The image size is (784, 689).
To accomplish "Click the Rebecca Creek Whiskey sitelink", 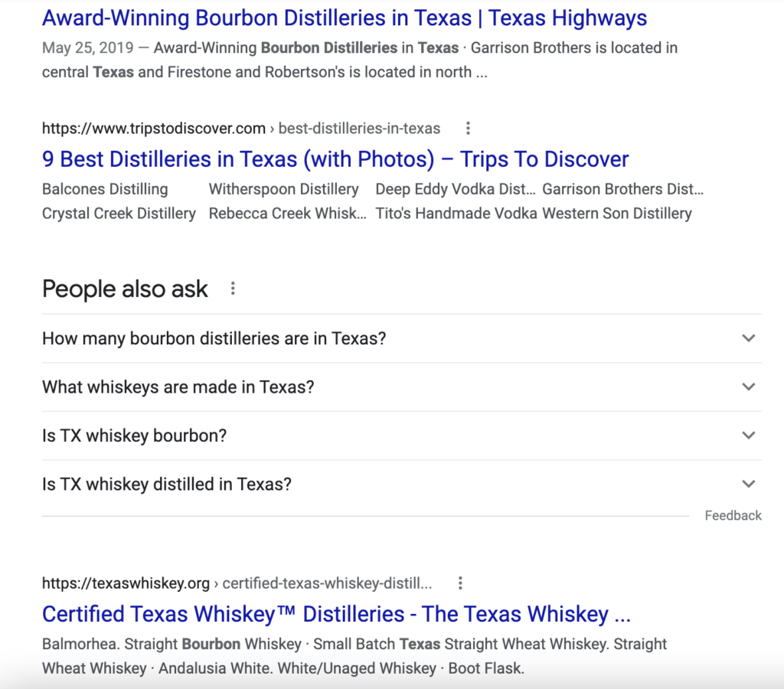I will (x=287, y=214).
